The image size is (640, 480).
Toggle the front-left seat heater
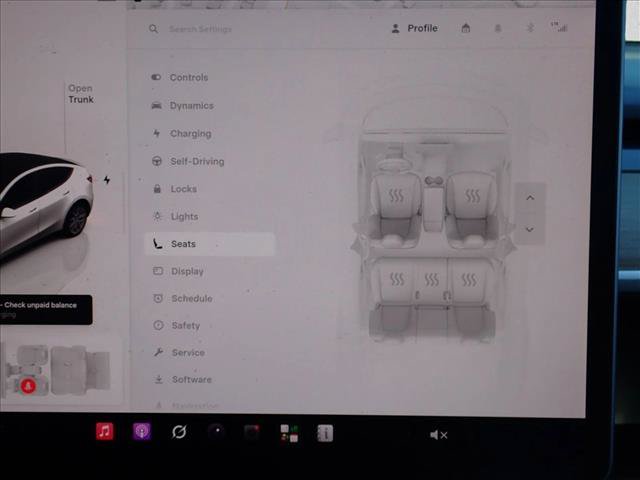tap(396, 196)
